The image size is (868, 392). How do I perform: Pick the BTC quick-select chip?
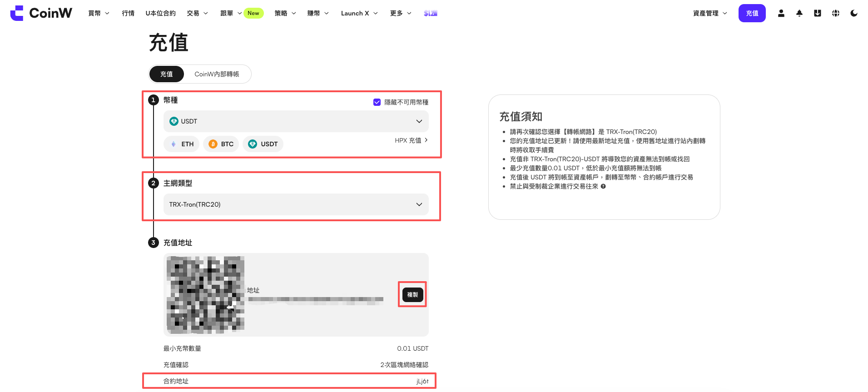coord(221,144)
